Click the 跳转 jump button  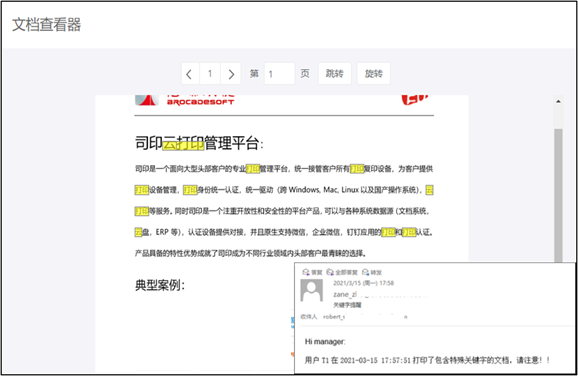(334, 74)
